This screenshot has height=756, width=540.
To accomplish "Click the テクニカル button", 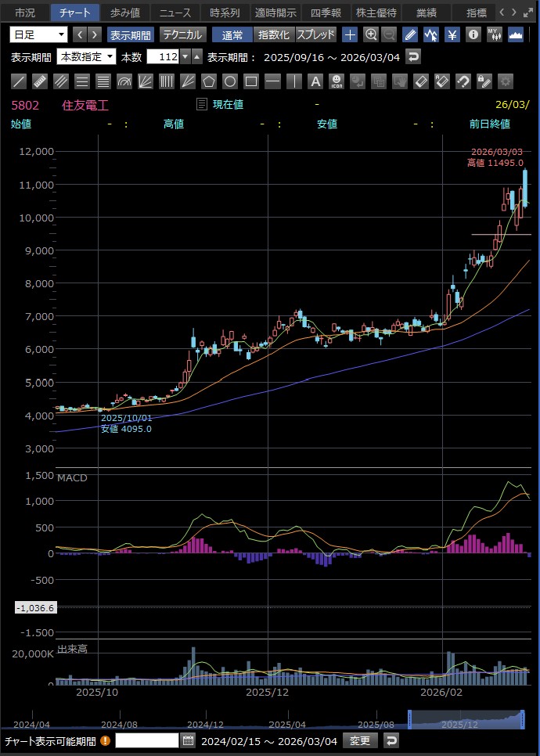I will 182,34.
